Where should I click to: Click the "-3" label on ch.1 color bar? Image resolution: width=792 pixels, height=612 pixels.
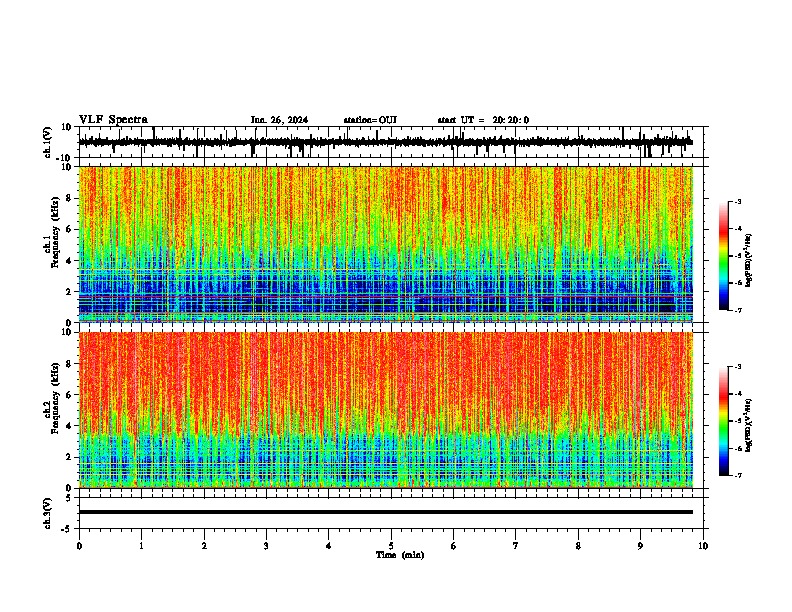[737, 201]
